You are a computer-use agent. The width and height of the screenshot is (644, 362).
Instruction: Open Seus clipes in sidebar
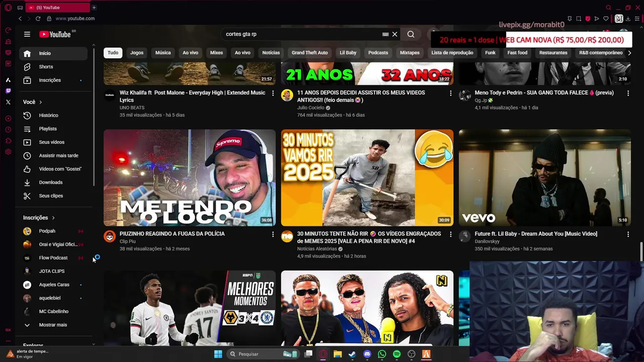53,196
